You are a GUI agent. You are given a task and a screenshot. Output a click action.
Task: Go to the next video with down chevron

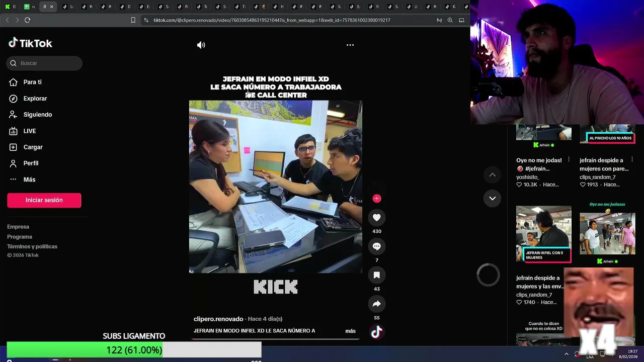[493, 198]
